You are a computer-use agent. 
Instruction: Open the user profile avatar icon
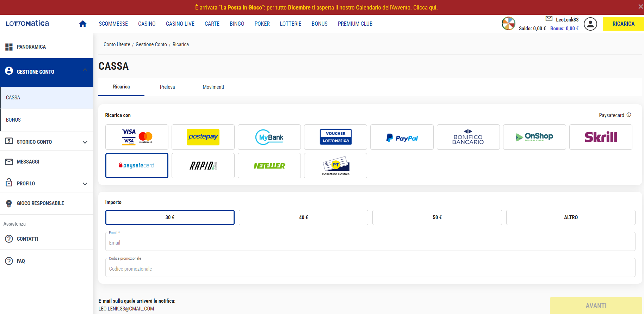pos(590,24)
